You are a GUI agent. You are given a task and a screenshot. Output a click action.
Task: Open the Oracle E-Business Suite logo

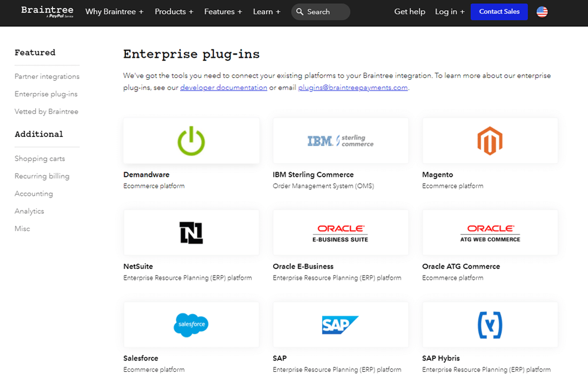(341, 233)
